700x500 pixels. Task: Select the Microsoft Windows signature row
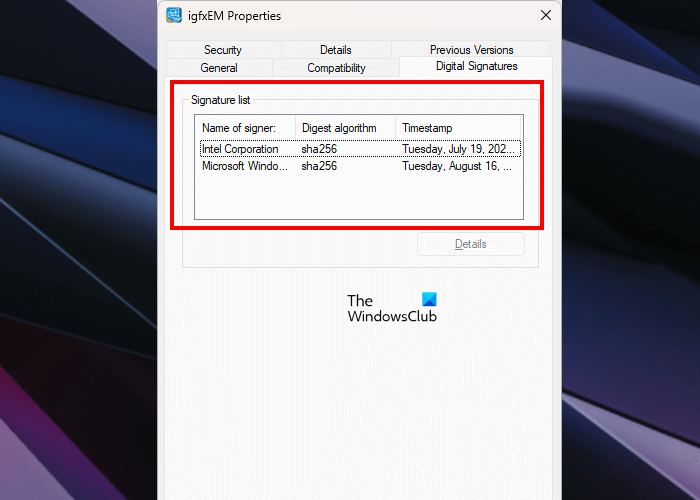360,166
